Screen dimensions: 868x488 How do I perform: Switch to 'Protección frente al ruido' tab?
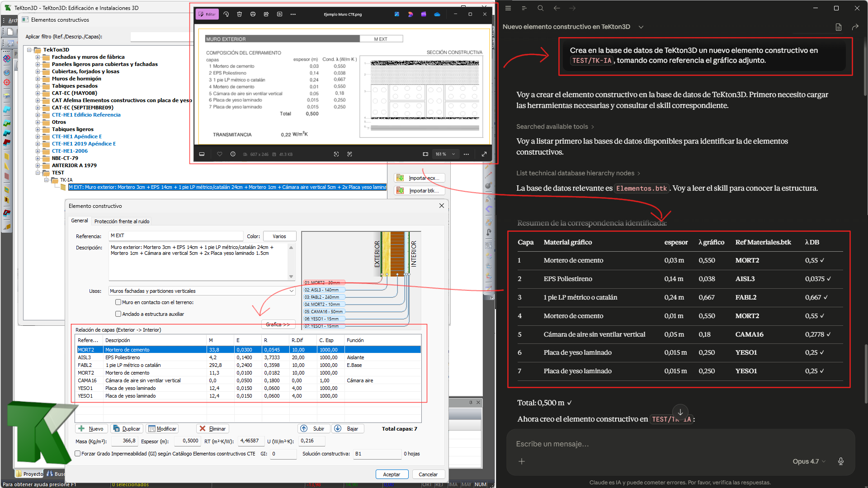[122, 221]
